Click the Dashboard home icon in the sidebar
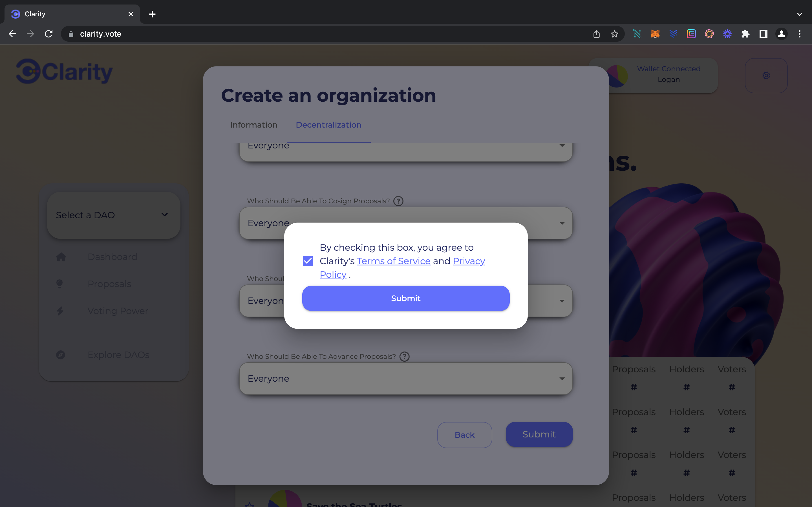Image resolution: width=812 pixels, height=507 pixels. point(61,257)
